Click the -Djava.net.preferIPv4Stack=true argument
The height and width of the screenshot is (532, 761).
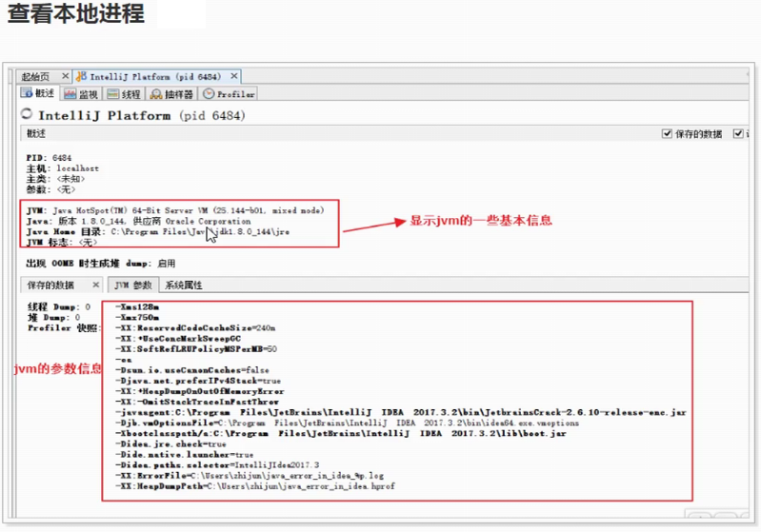tap(198, 382)
